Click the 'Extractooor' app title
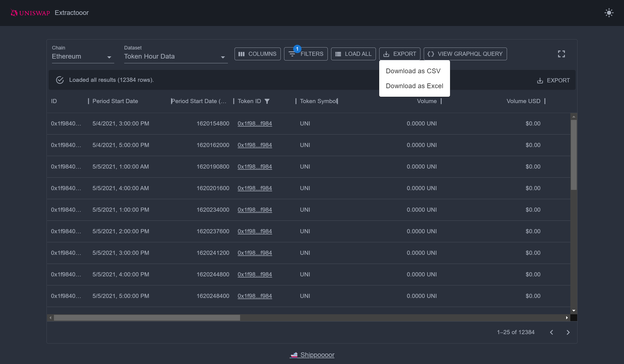Viewport: 624px width, 364px height. pos(72,13)
